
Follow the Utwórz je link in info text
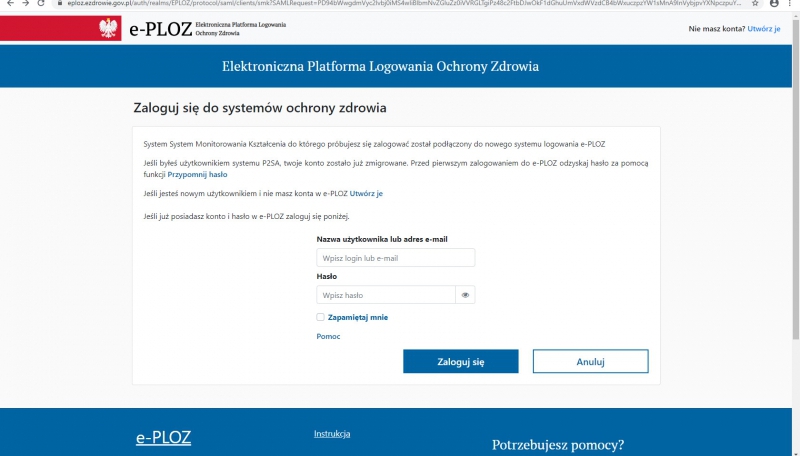(366, 193)
